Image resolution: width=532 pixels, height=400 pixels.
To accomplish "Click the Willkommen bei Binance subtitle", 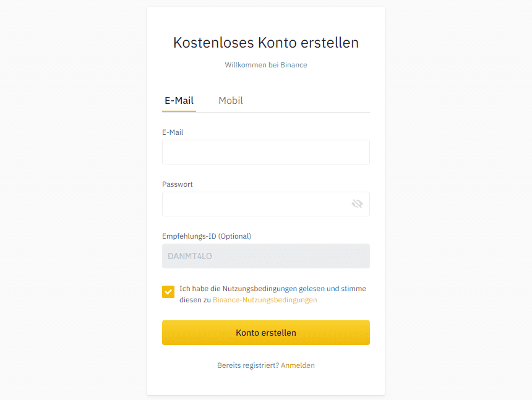I will [265, 64].
